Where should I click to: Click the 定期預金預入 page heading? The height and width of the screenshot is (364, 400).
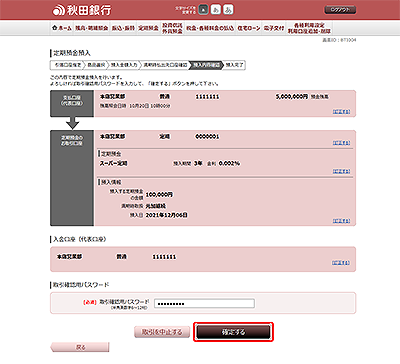pos(72,53)
